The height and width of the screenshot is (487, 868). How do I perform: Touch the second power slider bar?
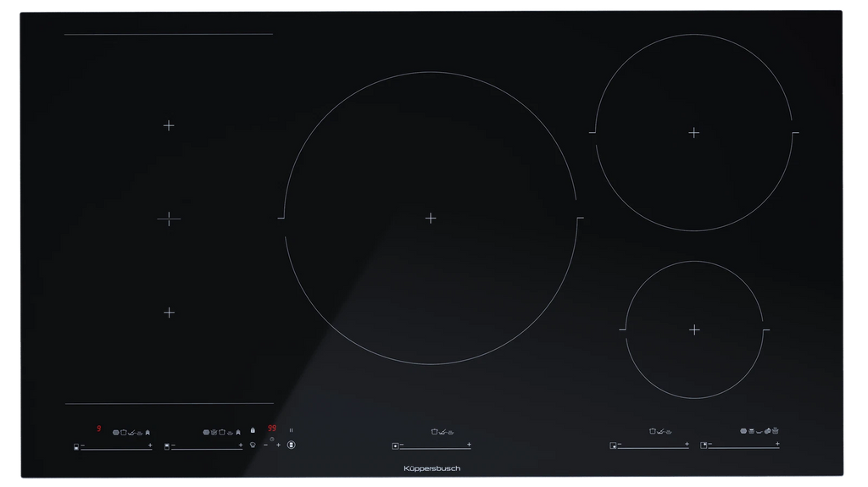tap(207, 450)
